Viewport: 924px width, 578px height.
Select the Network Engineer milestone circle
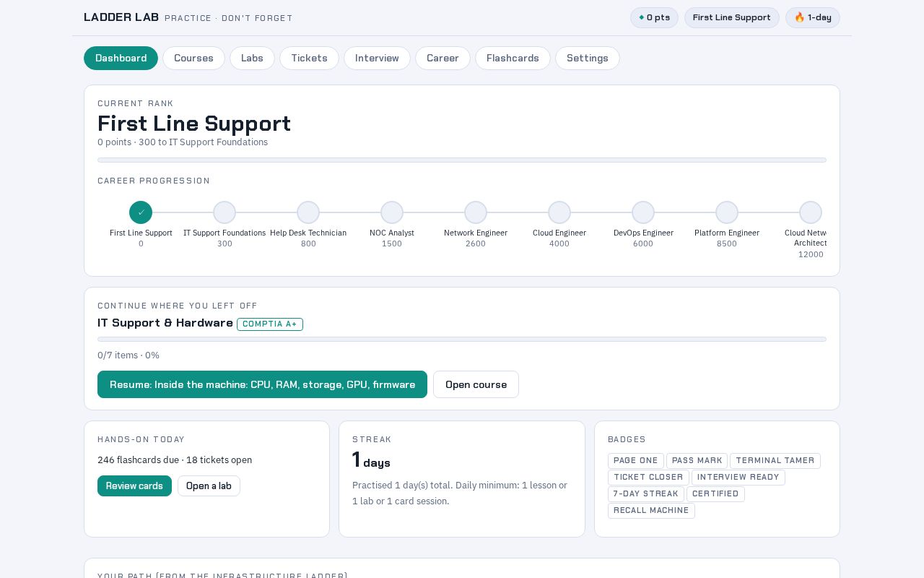click(x=476, y=212)
